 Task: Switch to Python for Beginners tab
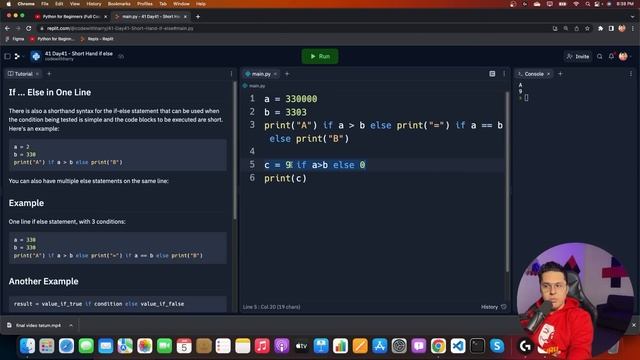click(x=71, y=16)
